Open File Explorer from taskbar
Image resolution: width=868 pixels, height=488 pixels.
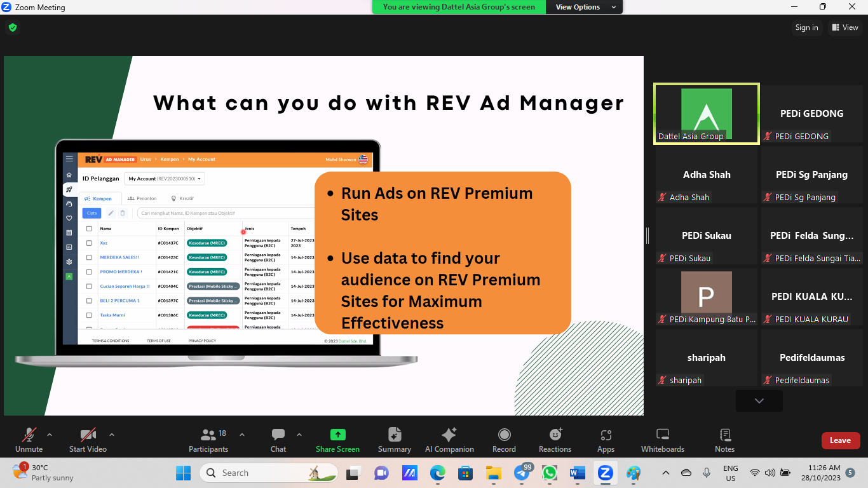point(494,473)
